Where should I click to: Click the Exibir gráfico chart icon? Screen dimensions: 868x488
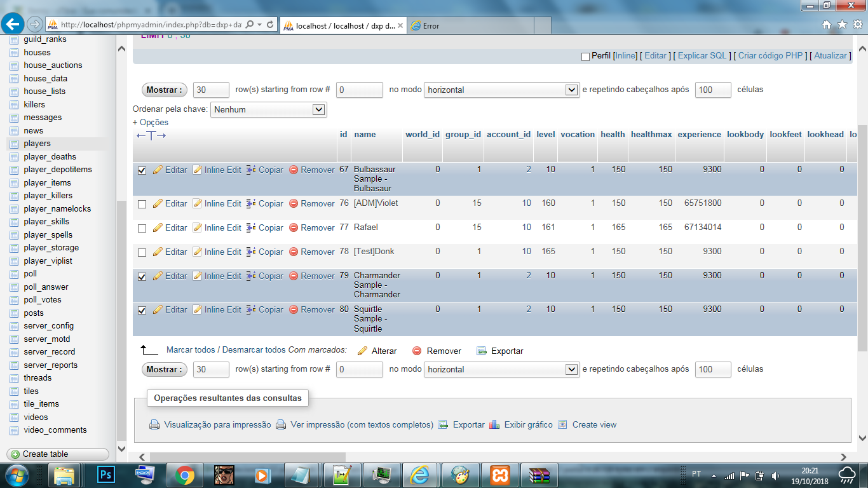point(494,424)
